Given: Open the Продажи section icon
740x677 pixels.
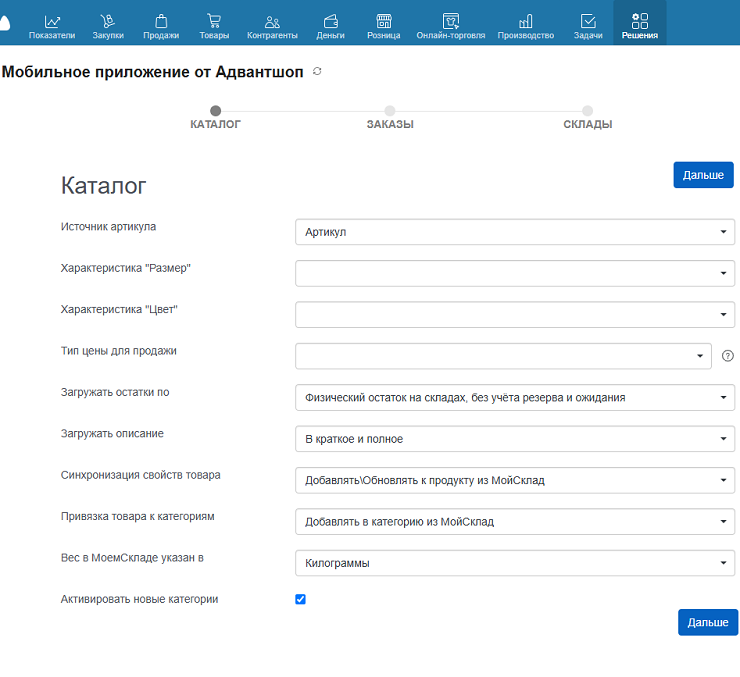Looking at the screenshot, I should [x=161, y=22].
